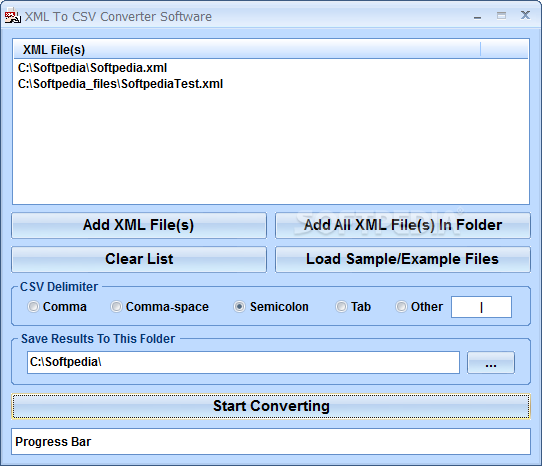Maximize the XML To CSV Converter window
Viewport: 542px width, 466px height.
(x=501, y=16)
